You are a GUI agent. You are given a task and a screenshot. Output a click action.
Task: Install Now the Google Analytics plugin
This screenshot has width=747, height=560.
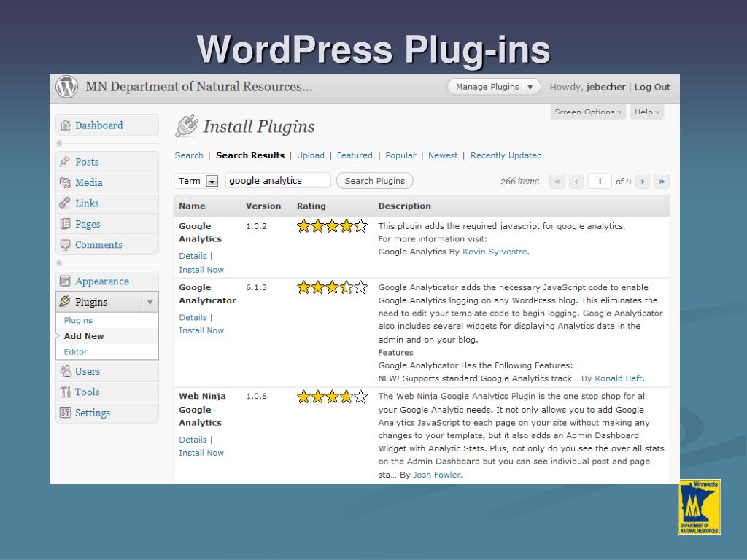coord(201,270)
